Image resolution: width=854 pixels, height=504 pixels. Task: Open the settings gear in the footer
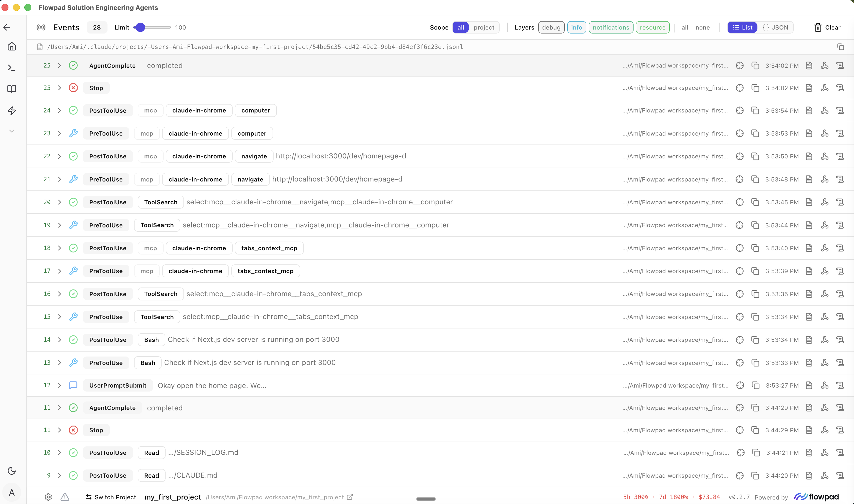48,497
